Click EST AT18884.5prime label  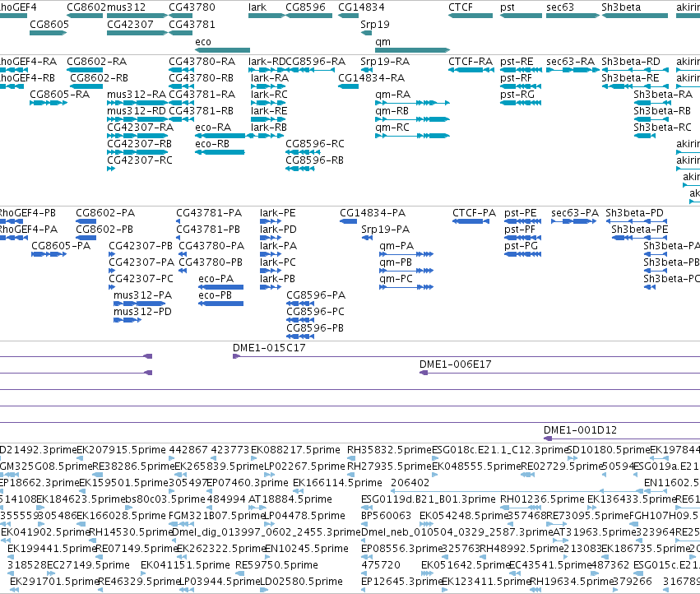(x=290, y=499)
